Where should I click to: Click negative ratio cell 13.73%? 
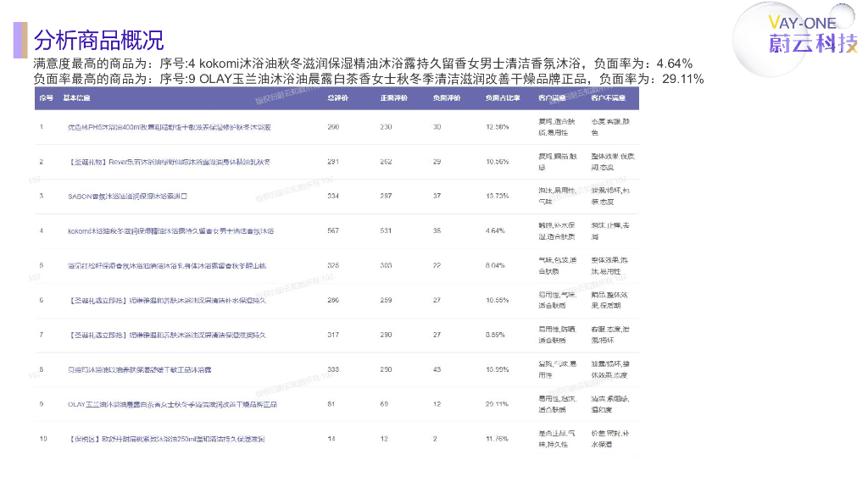coord(497,197)
